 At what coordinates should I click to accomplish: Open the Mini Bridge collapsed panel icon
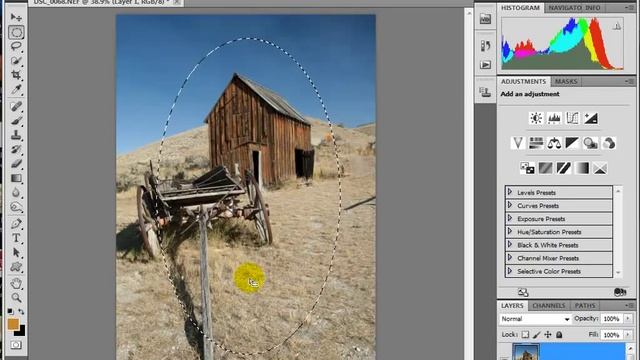click(x=485, y=19)
